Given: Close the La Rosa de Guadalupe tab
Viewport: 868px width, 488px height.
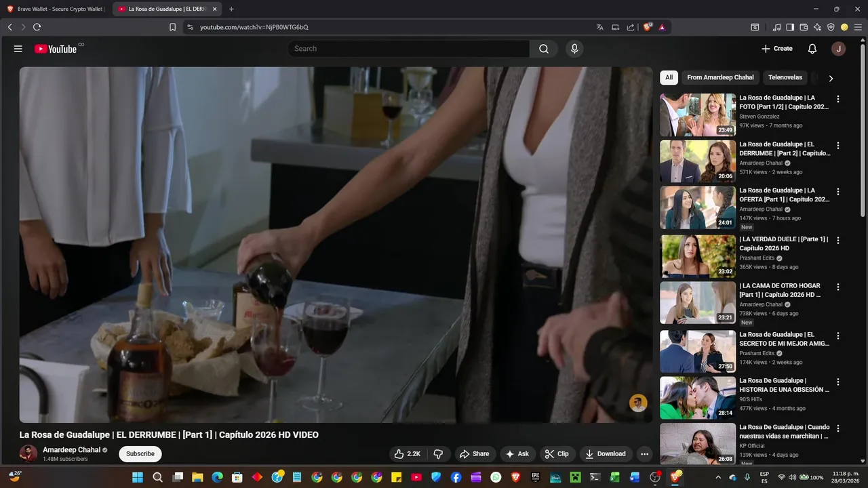Looking at the screenshot, I should pos(214,9).
